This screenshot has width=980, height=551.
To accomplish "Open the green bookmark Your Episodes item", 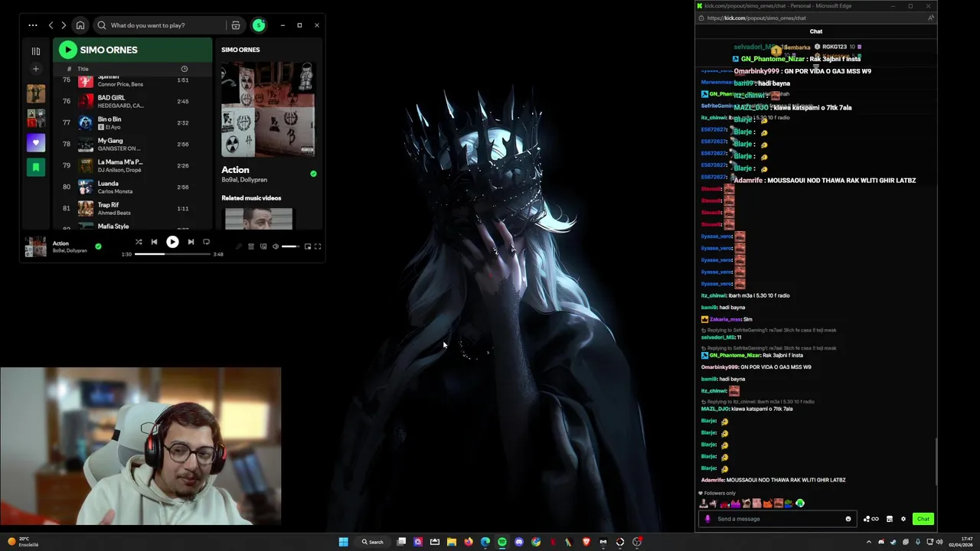I will (36, 167).
